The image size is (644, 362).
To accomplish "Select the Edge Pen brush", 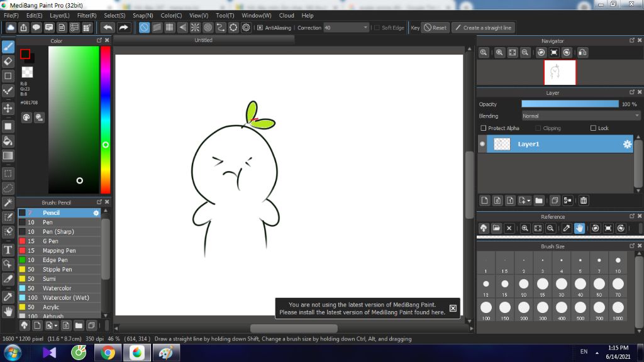I will (x=59, y=260).
